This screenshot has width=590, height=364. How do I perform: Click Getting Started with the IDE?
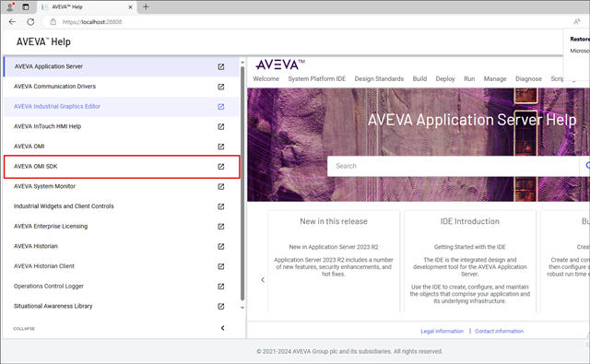pyautogui.click(x=469, y=247)
